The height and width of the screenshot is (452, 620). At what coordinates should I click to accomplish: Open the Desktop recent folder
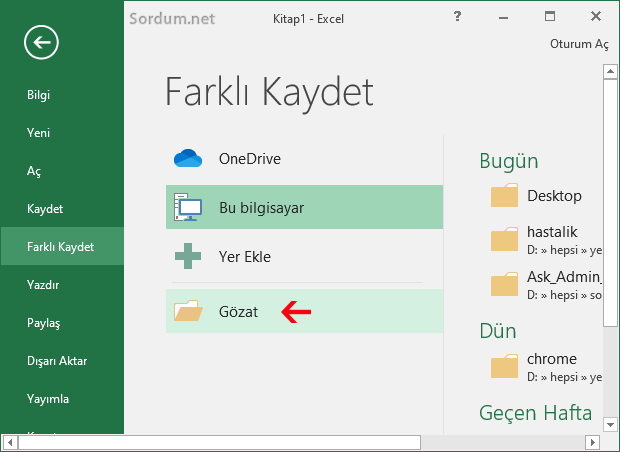pos(545,195)
